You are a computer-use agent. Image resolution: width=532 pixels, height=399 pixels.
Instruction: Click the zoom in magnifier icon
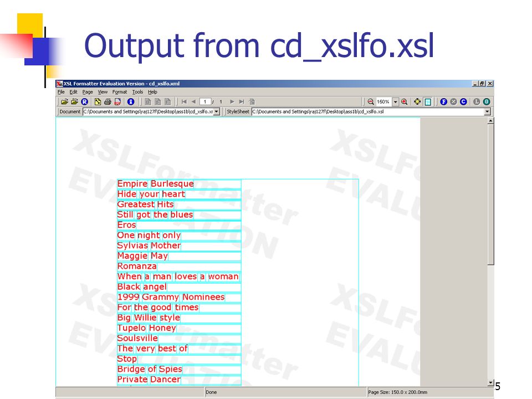(x=404, y=101)
